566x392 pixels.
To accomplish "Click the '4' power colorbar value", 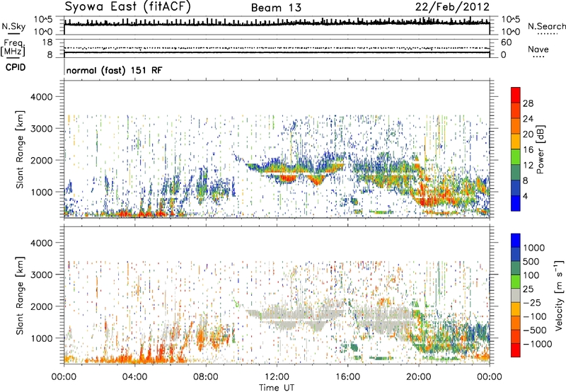I will pos(525,196).
